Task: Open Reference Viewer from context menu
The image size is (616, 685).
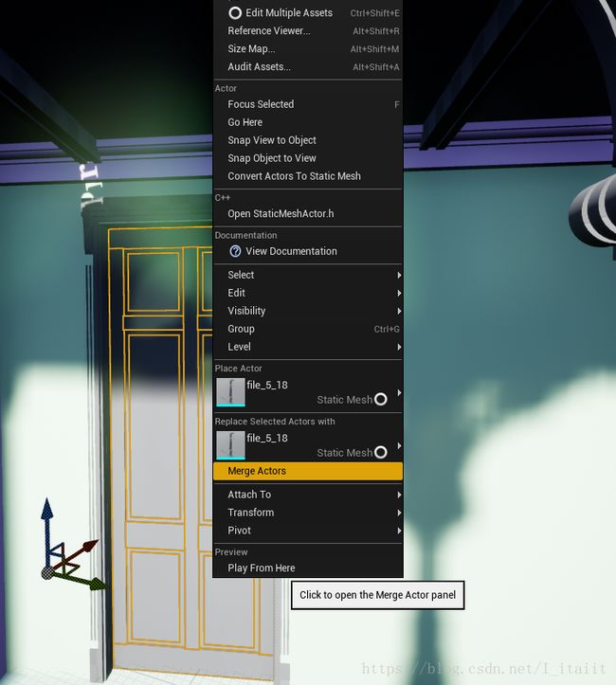Action: [308, 31]
